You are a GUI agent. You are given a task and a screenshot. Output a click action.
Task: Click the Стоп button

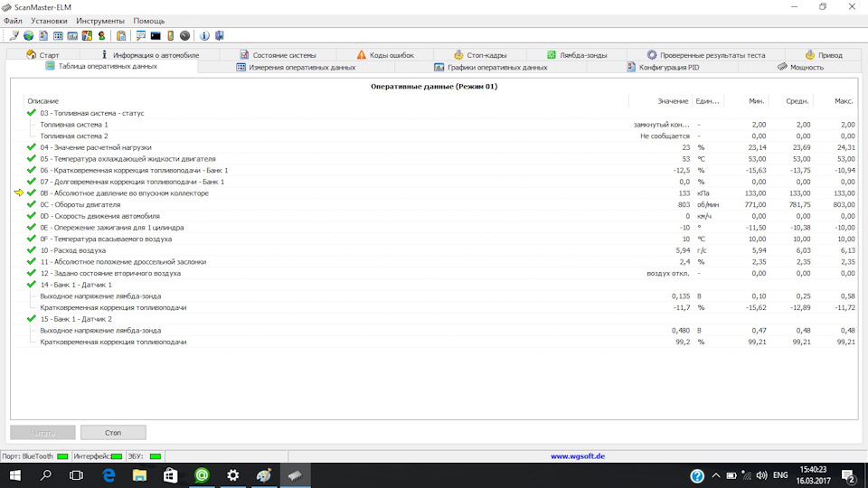pyautogui.click(x=113, y=433)
